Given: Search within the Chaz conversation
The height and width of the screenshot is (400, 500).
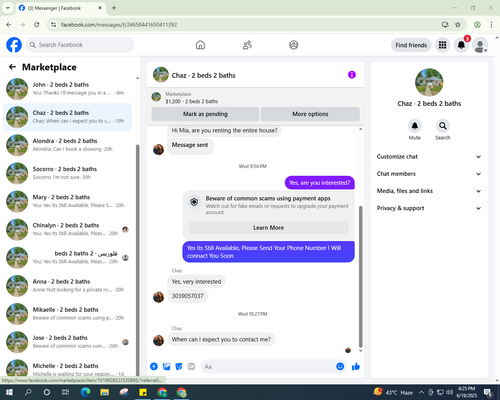Looking at the screenshot, I should coord(443,126).
